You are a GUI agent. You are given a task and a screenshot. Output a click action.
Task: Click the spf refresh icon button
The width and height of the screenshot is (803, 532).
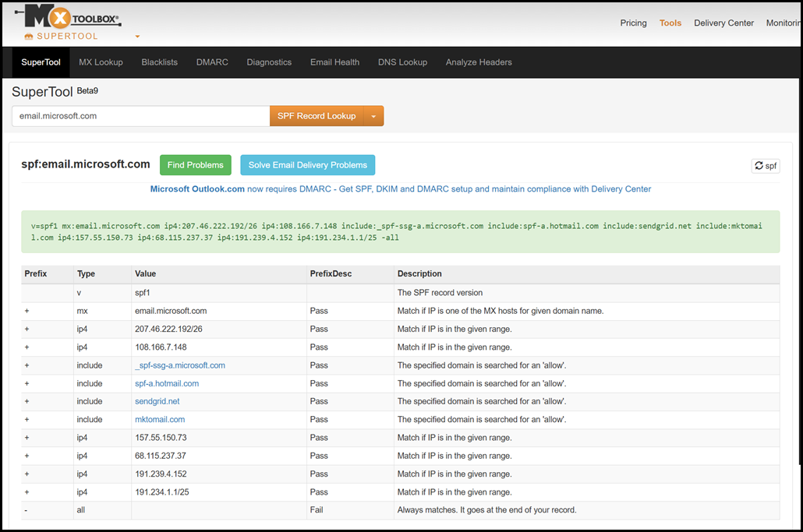(765, 166)
